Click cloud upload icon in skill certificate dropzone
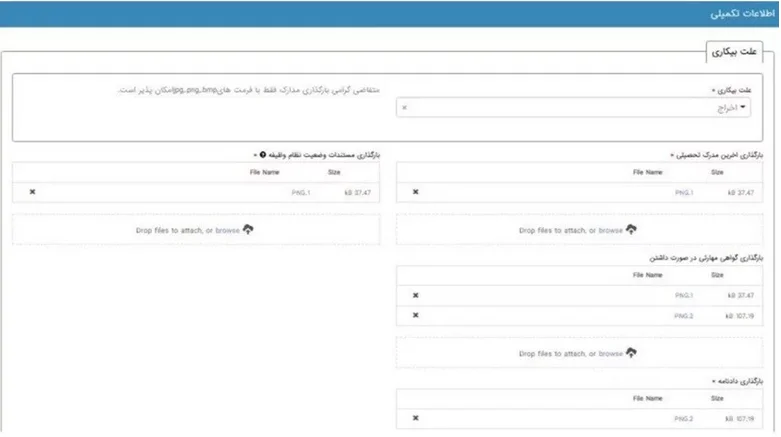 (x=631, y=353)
